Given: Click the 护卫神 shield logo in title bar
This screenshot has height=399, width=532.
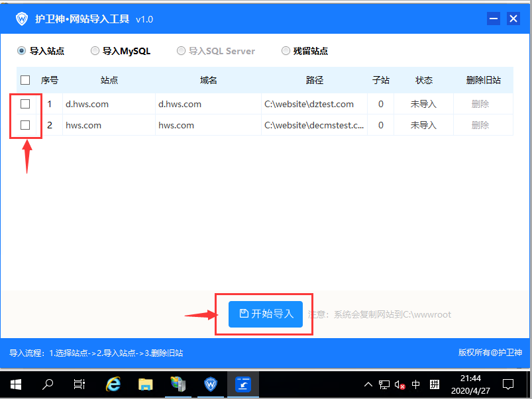Looking at the screenshot, I should pos(23,19).
